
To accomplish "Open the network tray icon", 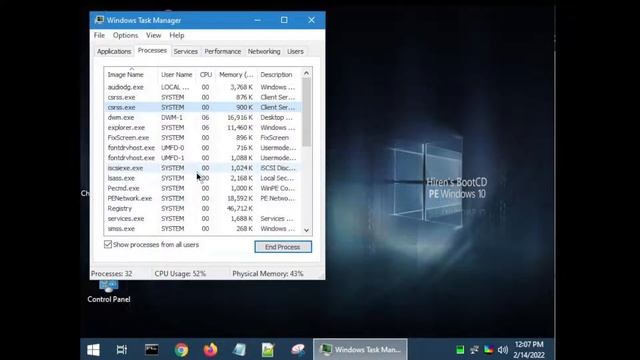I will (474, 350).
